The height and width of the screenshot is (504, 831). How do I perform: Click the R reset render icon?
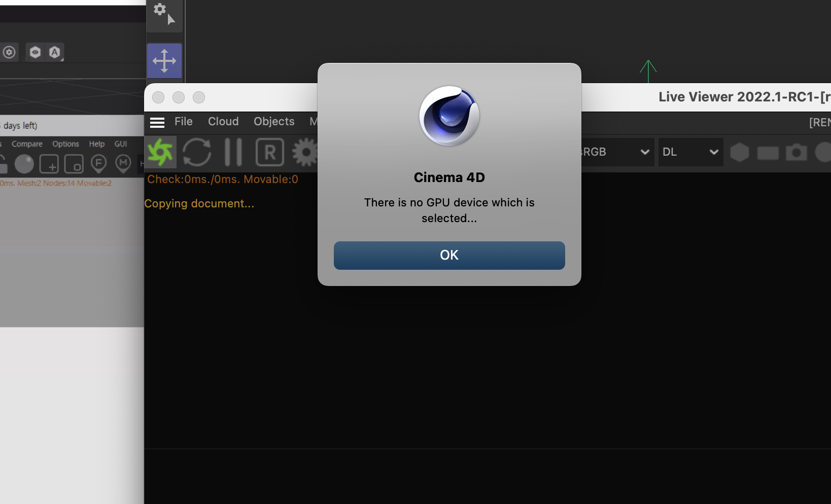click(x=270, y=152)
